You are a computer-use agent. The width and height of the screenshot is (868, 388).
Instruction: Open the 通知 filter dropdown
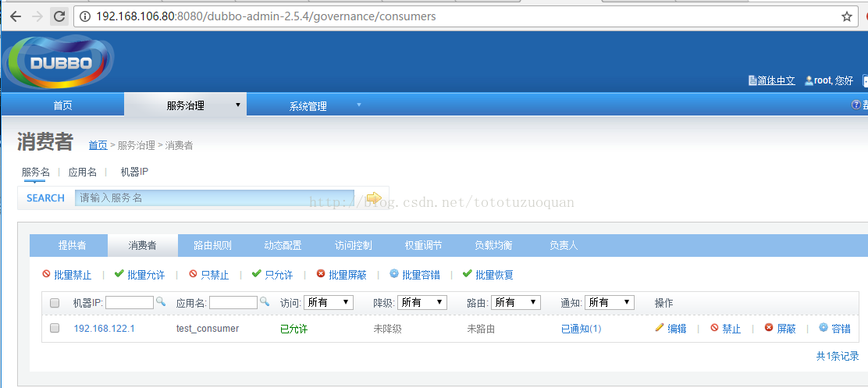click(609, 302)
